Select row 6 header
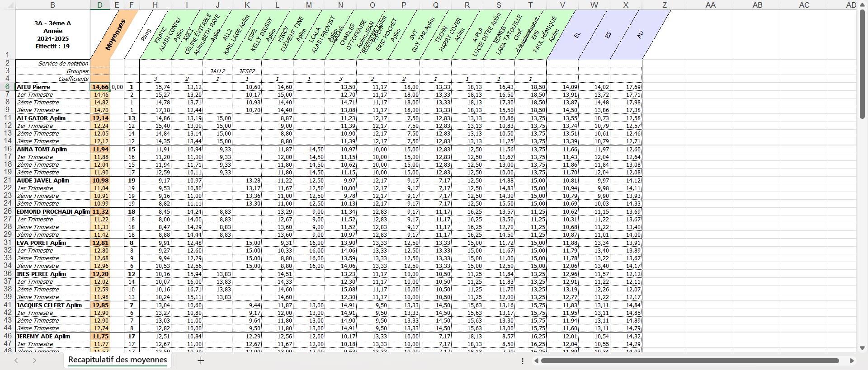Viewport: 868px width, 370px height. [x=7, y=87]
